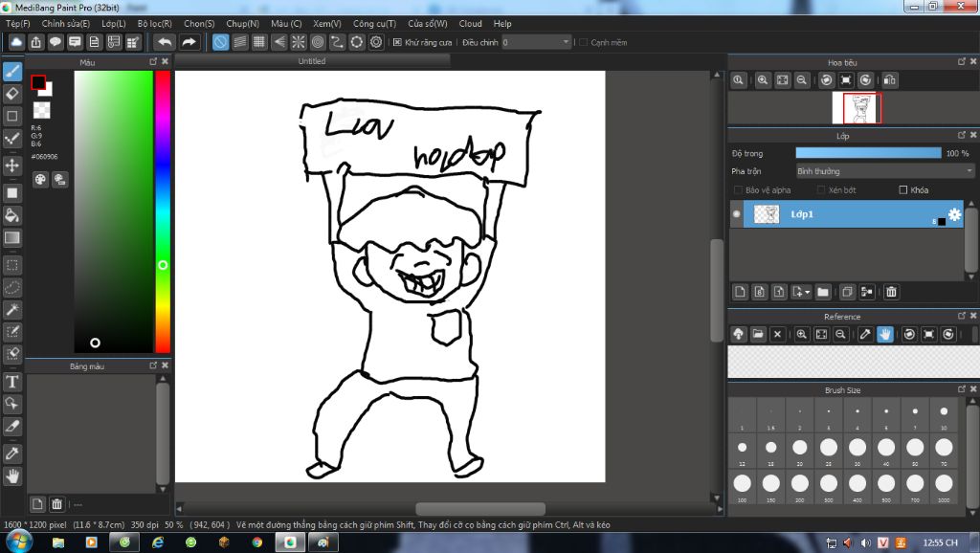
Task: Open the Bộ lọc(R) menu
Action: (x=154, y=24)
